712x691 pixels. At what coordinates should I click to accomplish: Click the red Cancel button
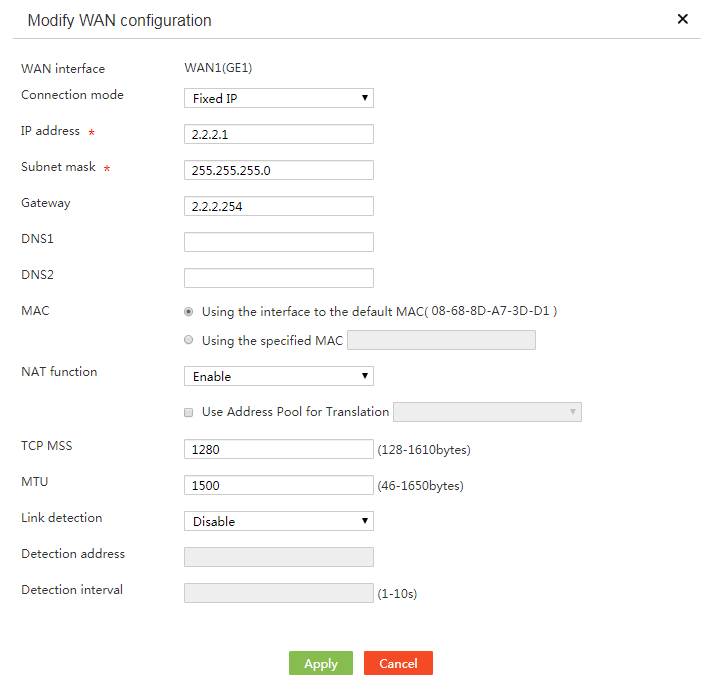tap(398, 663)
